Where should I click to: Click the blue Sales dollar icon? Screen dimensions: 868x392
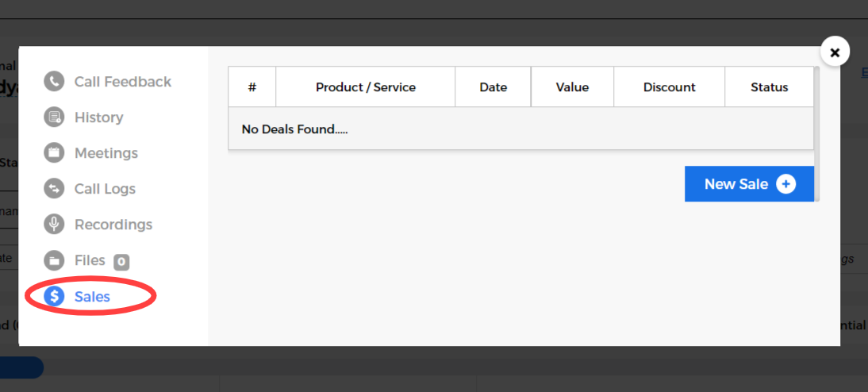click(54, 297)
